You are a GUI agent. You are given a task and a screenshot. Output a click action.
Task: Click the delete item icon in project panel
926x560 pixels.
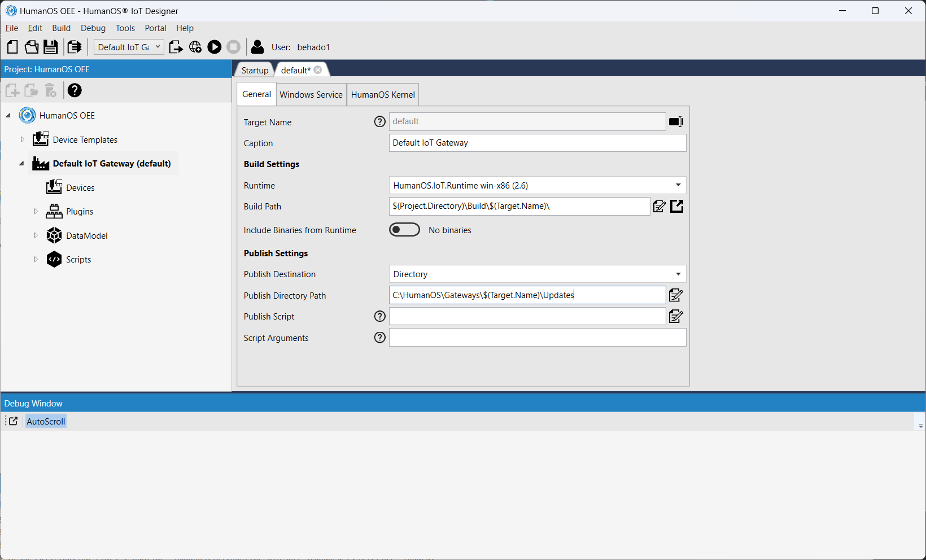[x=51, y=90]
